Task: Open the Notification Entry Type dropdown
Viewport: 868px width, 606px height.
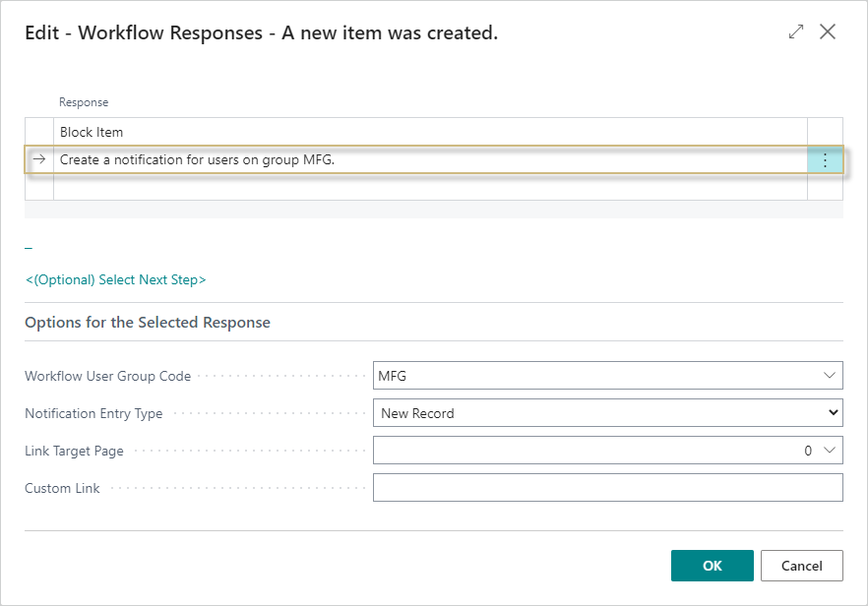Action: [x=832, y=412]
